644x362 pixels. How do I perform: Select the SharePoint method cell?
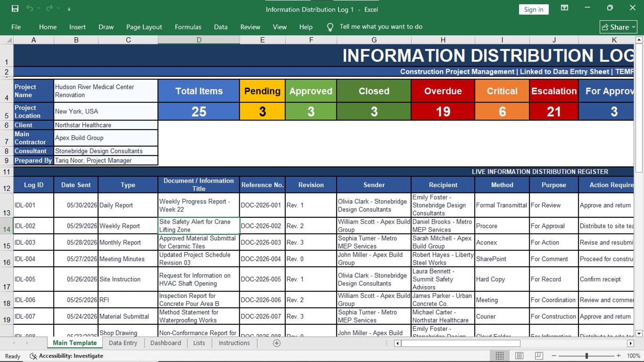(x=502, y=259)
